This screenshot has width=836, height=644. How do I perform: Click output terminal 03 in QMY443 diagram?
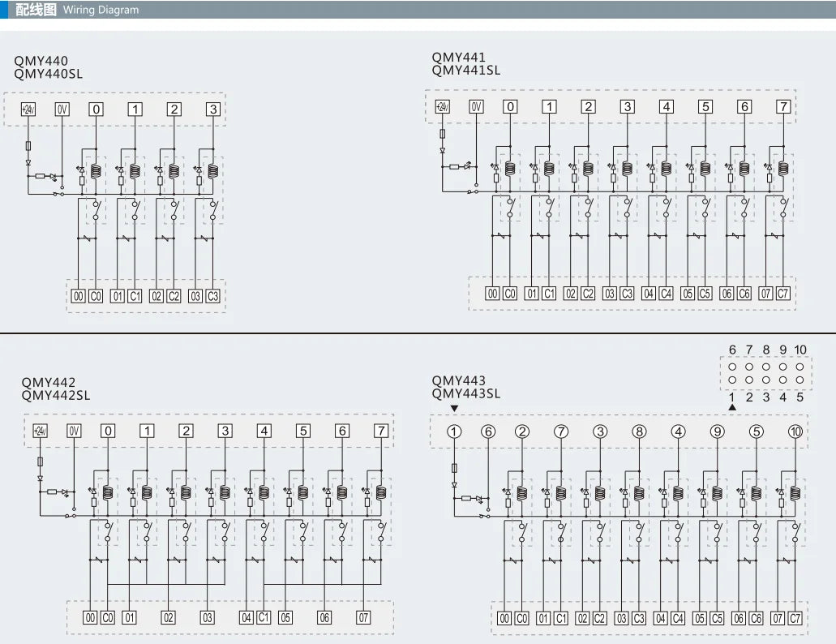point(622,618)
